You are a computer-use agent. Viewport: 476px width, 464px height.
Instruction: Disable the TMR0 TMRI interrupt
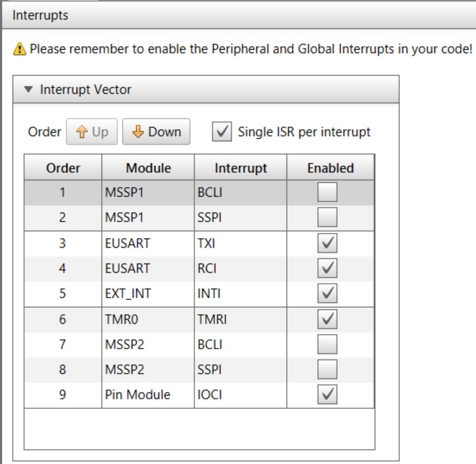327,319
